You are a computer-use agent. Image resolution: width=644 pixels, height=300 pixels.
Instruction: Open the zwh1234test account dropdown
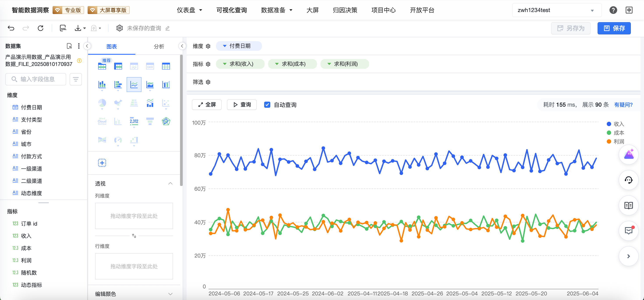click(x=557, y=10)
